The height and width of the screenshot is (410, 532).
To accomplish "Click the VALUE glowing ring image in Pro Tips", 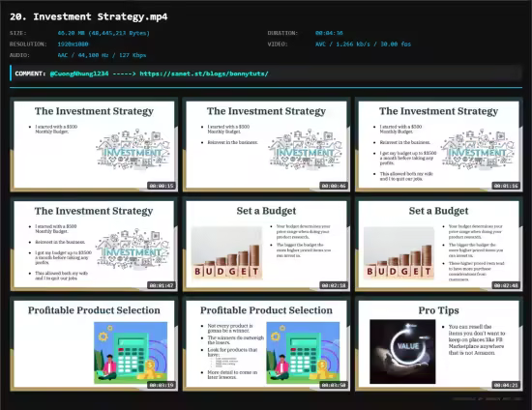I will point(402,352).
